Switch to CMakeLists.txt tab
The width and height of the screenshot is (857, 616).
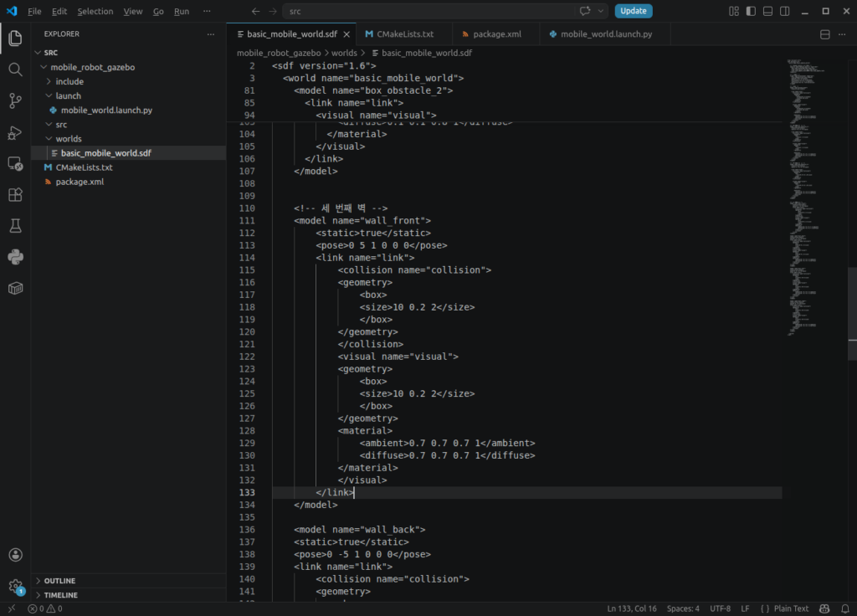404,34
